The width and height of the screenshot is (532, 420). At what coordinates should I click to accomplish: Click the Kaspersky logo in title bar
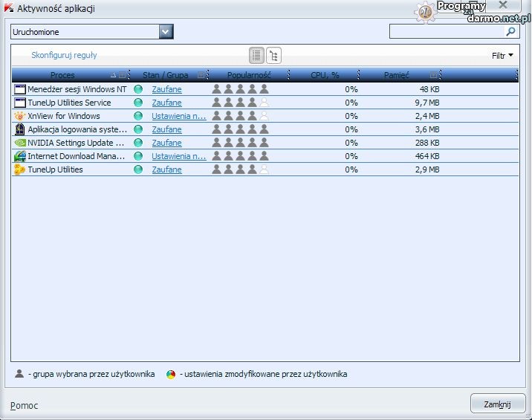click(9, 8)
